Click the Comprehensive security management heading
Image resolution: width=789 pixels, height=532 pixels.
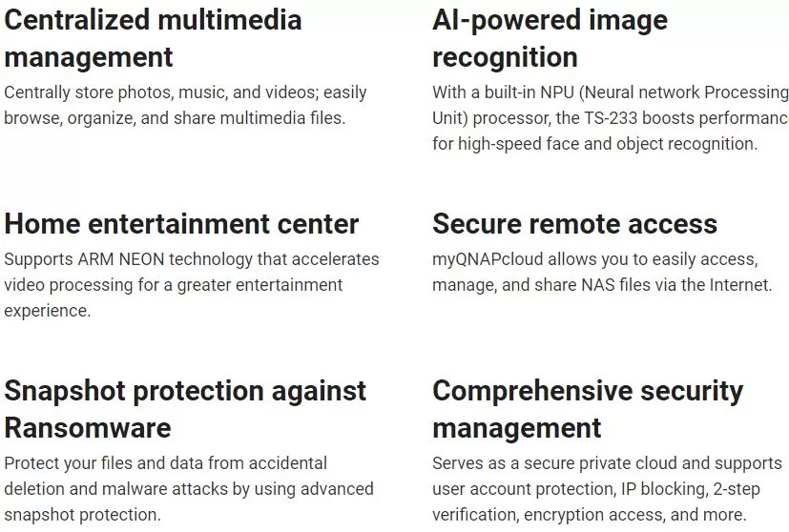click(588, 409)
